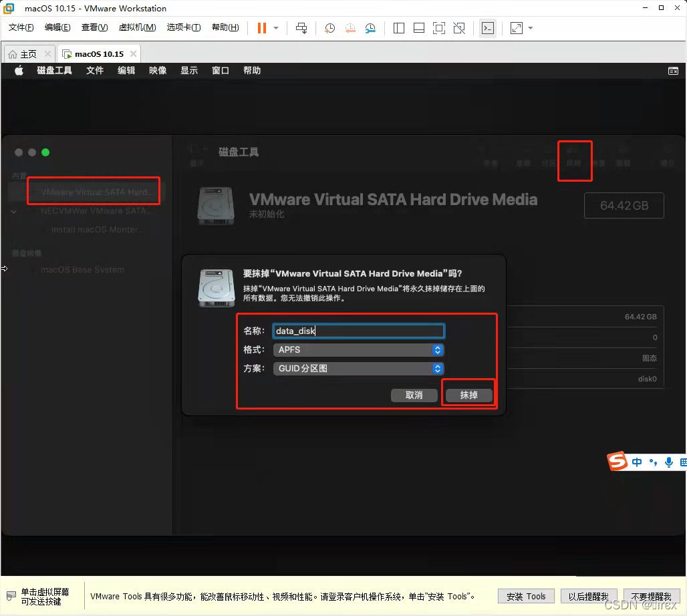Toggle Sogou 中 Chinese/English mode
The height and width of the screenshot is (616, 687).
637,462
